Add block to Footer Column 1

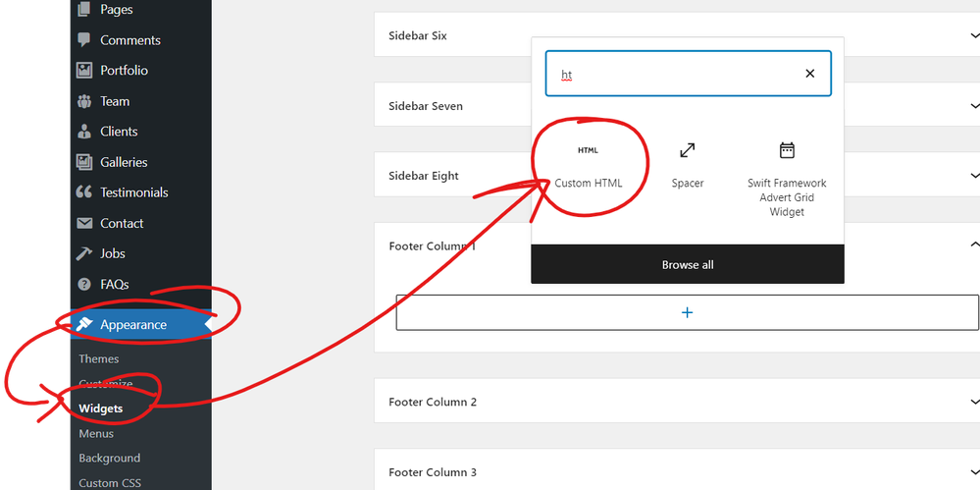[688, 312]
